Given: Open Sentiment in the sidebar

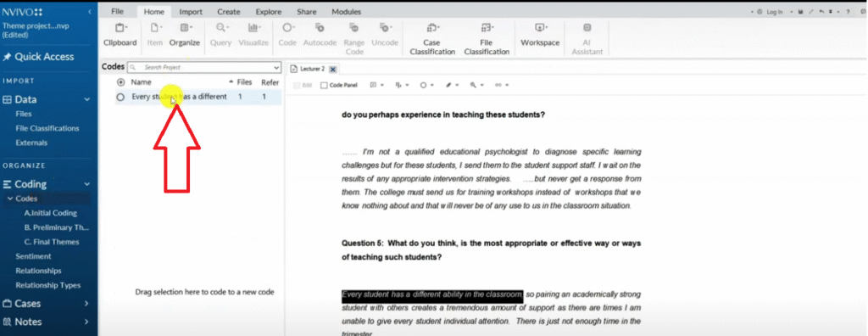Looking at the screenshot, I should tap(33, 256).
